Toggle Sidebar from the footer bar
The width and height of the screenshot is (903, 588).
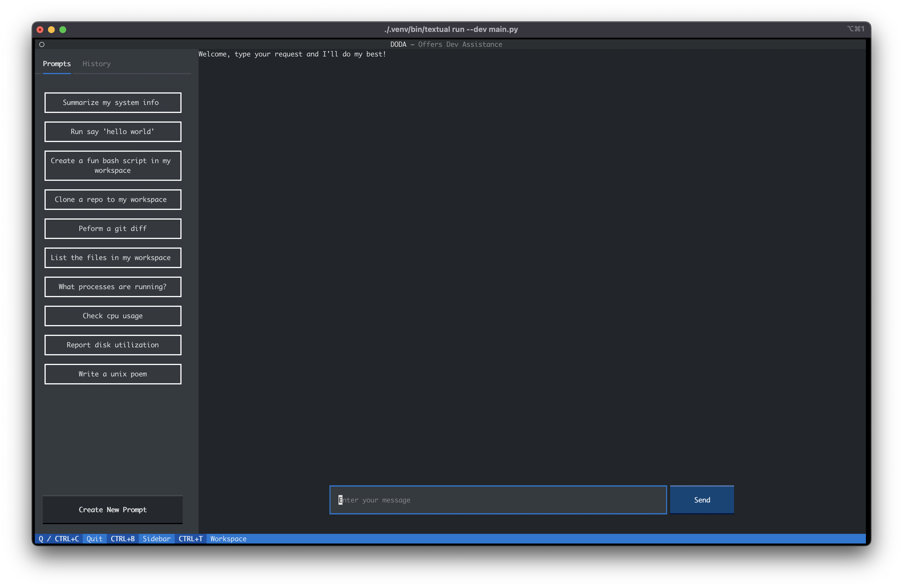coord(156,539)
